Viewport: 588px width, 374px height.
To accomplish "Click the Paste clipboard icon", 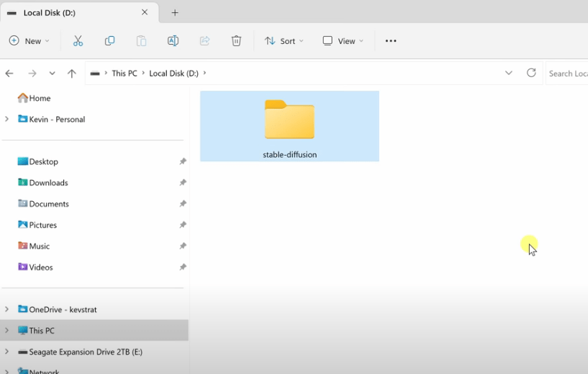I will click(x=141, y=41).
